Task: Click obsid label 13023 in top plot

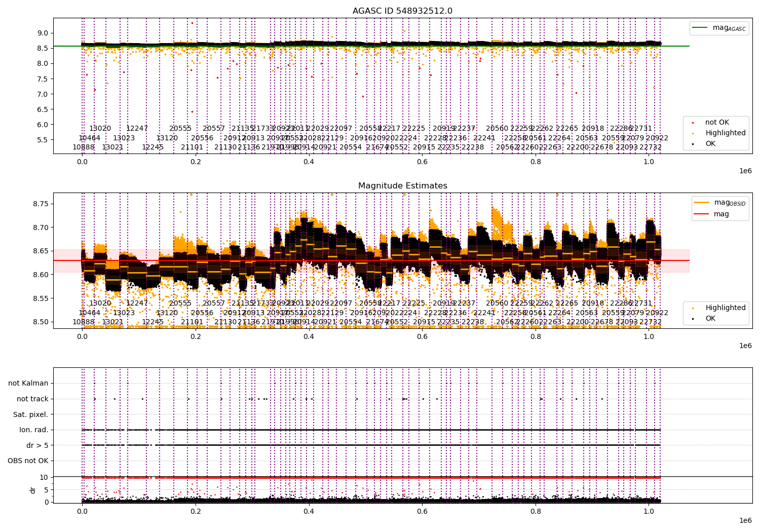Action: coord(124,138)
